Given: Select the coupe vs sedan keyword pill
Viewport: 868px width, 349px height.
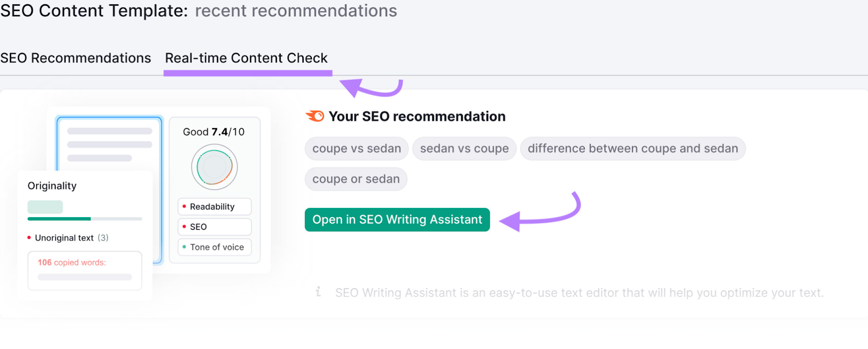Looking at the screenshot, I should (x=356, y=148).
